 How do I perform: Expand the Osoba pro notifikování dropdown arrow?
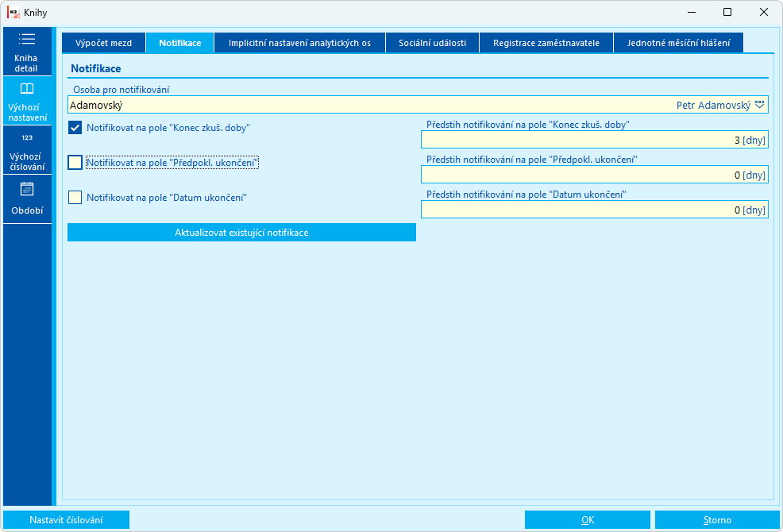[759, 105]
